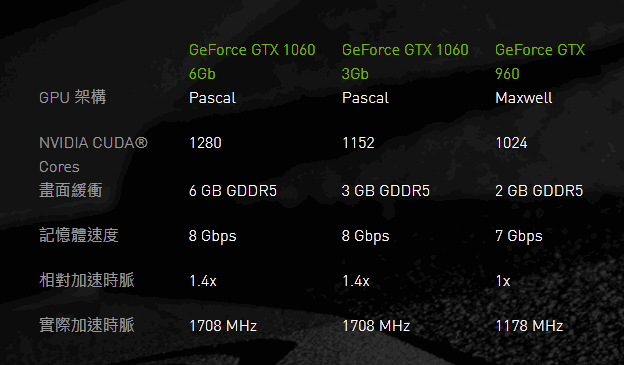Click the Pascal cell under GTX 1060 6Gb

(x=212, y=98)
